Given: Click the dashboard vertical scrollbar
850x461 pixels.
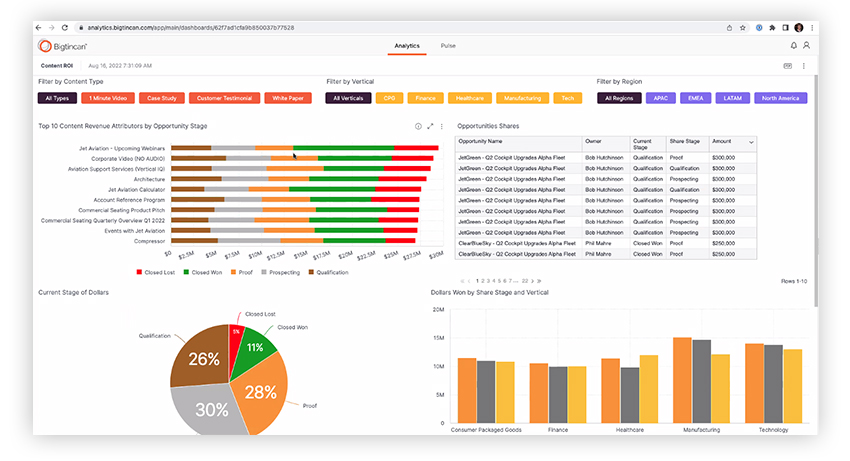Looking at the screenshot, I should 816,190.
